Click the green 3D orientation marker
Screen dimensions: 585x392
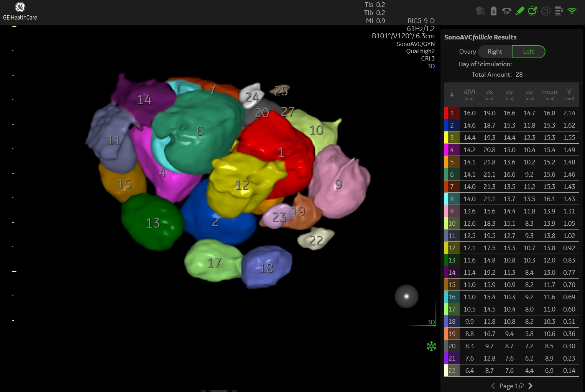point(431,322)
